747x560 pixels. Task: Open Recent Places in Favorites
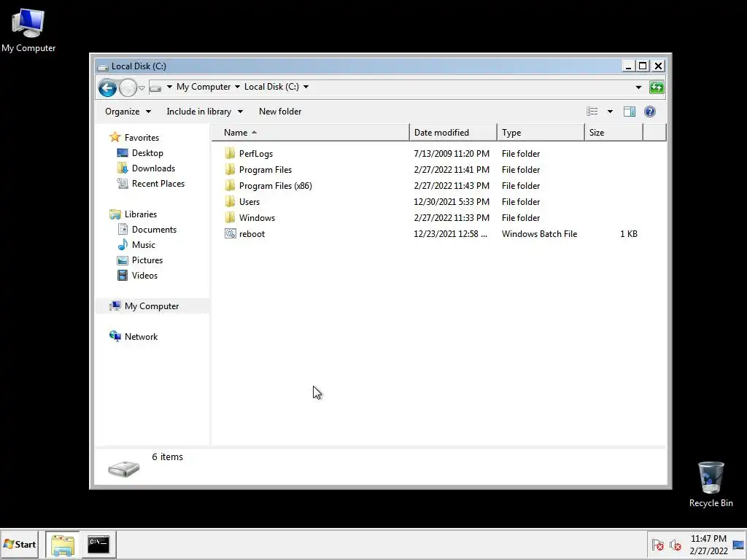[x=158, y=183]
